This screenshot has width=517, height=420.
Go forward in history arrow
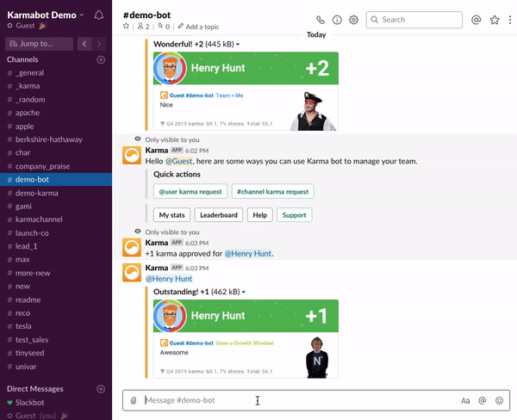[99, 44]
